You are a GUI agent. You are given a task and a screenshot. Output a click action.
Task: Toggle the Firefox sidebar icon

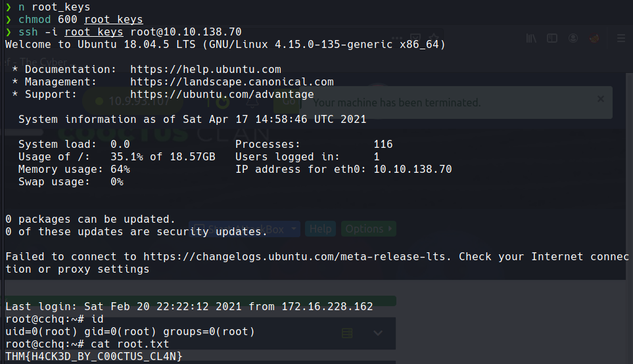coord(552,39)
